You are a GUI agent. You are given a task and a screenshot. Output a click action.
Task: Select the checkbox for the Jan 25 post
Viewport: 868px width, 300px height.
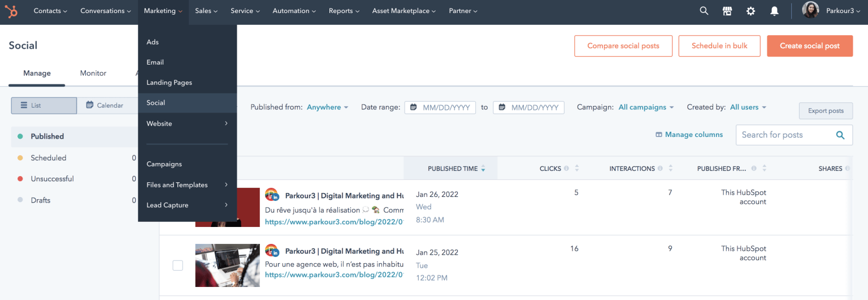click(x=177, y=265)
